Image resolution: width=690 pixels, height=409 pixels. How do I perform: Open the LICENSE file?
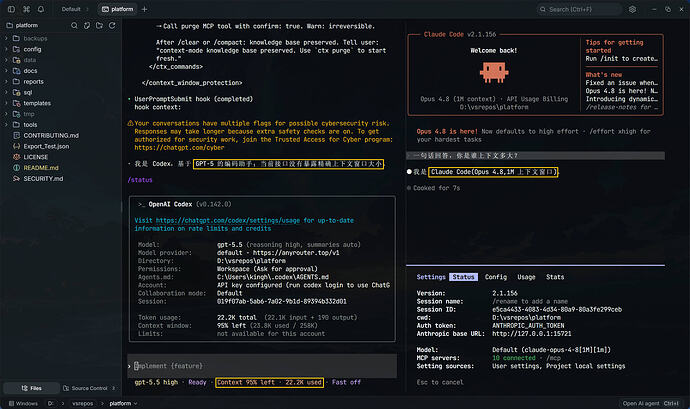click(36, 157)
